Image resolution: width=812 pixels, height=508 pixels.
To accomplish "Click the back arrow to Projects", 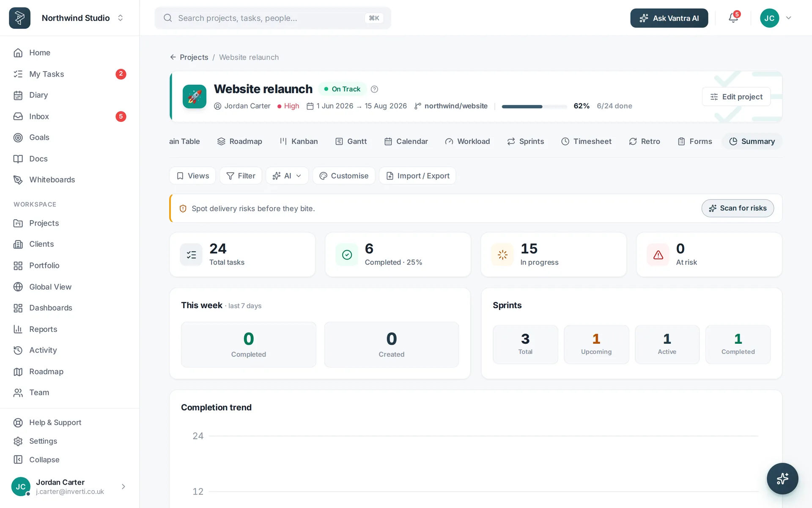I will (173, 57).
